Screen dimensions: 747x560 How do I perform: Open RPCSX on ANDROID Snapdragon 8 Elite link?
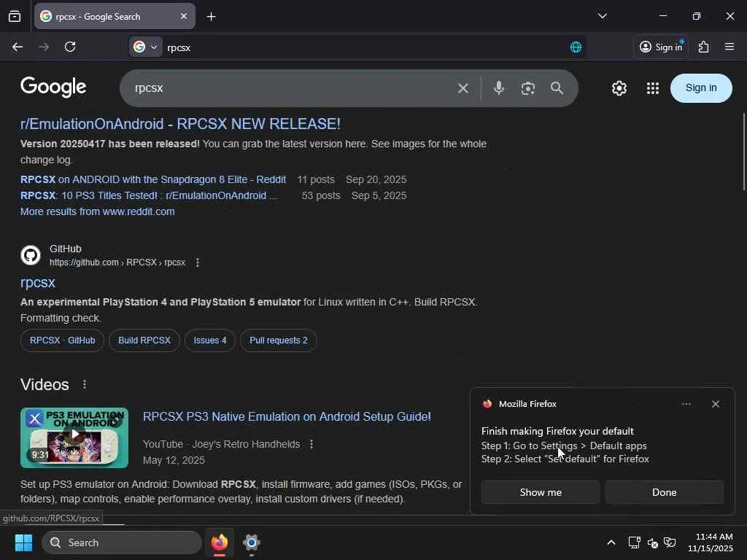tap(153, 179)
